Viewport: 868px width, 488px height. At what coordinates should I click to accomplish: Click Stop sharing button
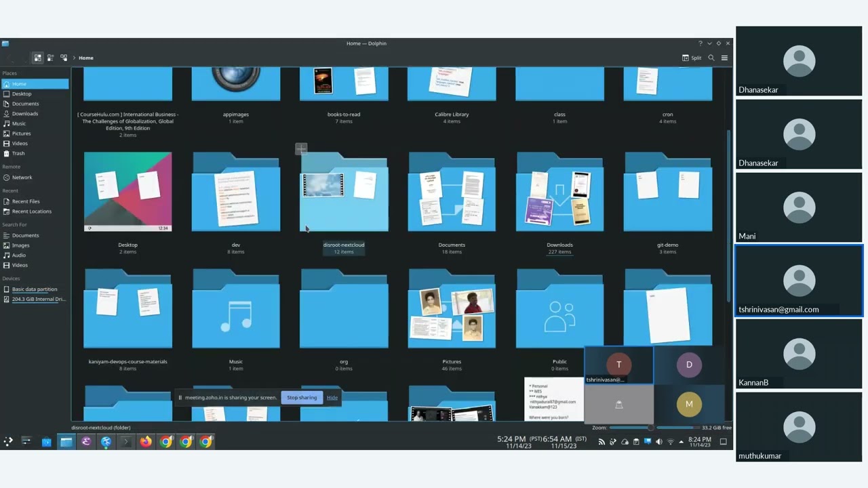pyautogui.click(x=302, y=398)
